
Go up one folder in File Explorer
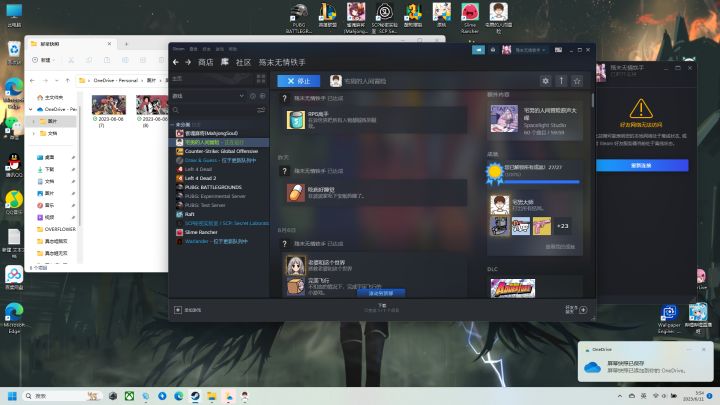68,80
